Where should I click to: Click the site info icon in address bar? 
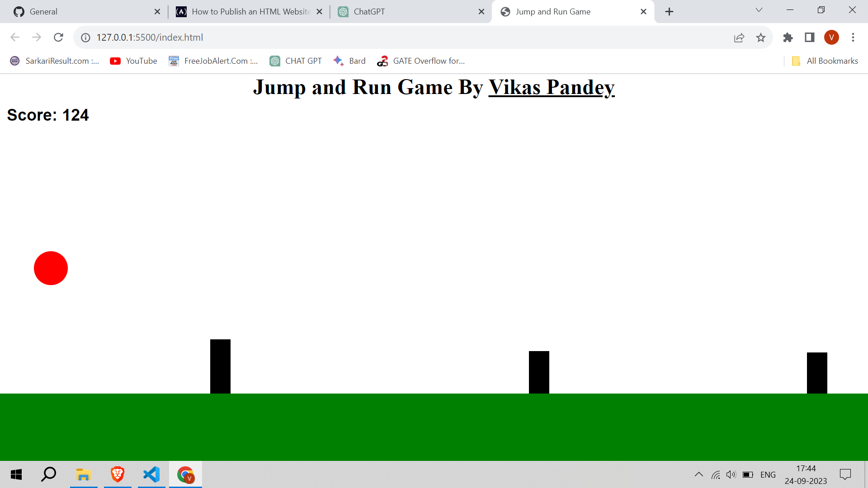[x=85, y=38]
